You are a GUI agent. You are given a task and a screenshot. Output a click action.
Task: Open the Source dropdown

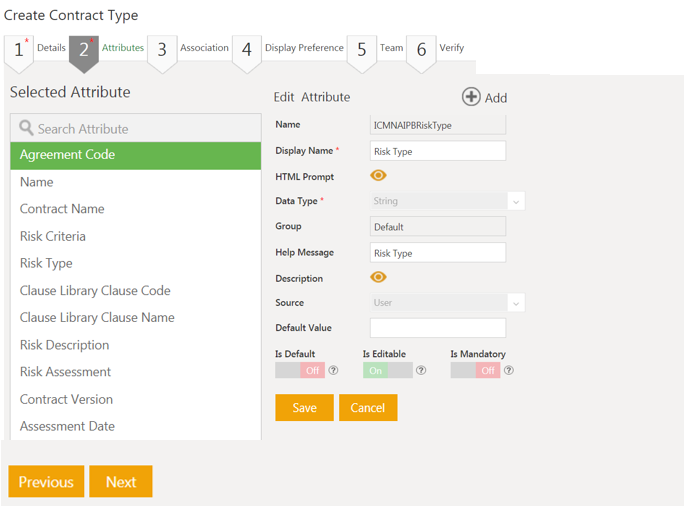click(448, 303)
